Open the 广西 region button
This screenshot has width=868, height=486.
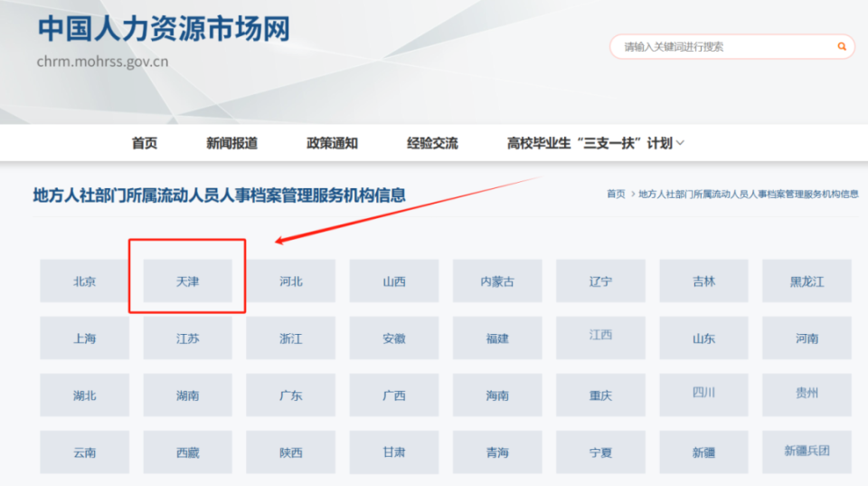click(394, 395)
